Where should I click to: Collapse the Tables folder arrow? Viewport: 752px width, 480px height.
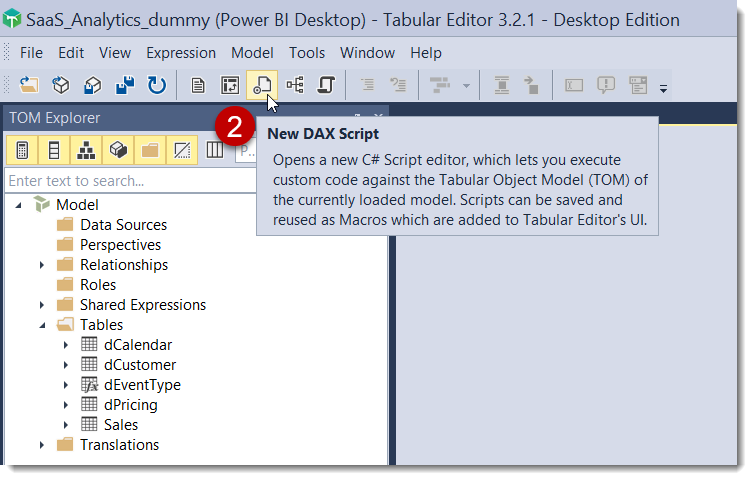(42, 326)
